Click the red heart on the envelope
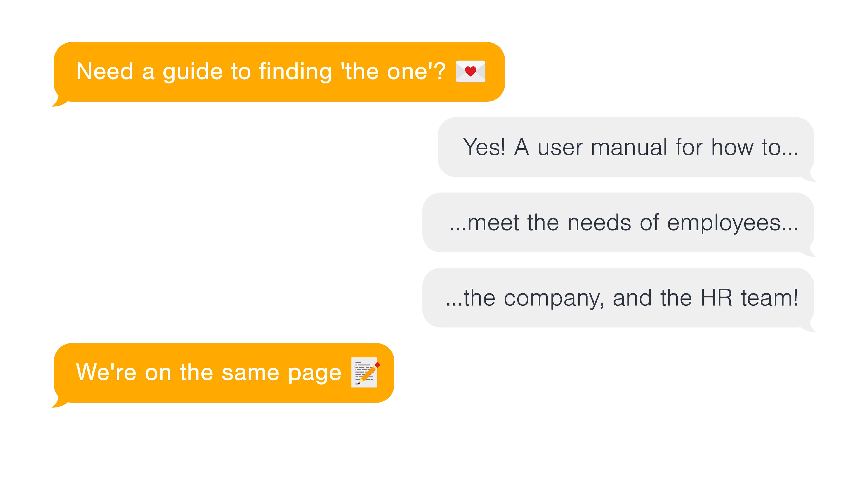This screenshot has height=488, width=868. pyautogui.click(x=470, y=71)
